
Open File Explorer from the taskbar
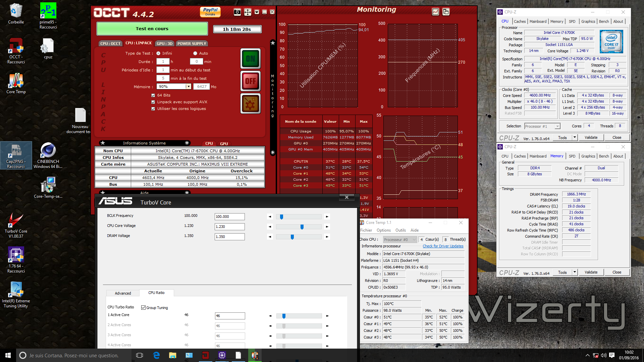tap(173, 355)
